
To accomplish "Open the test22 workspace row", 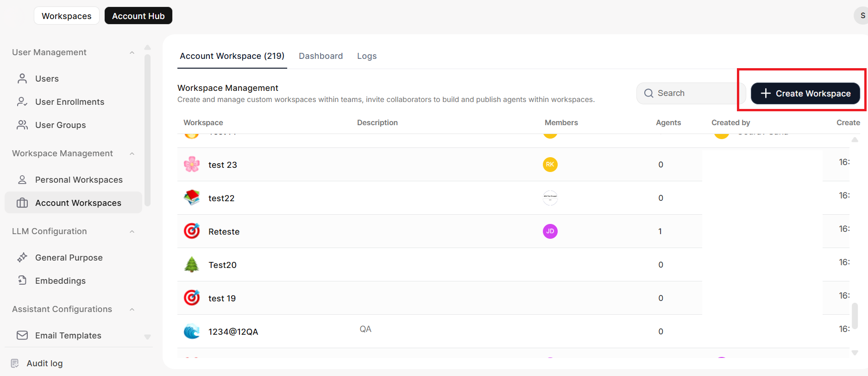I will point(221,198).
